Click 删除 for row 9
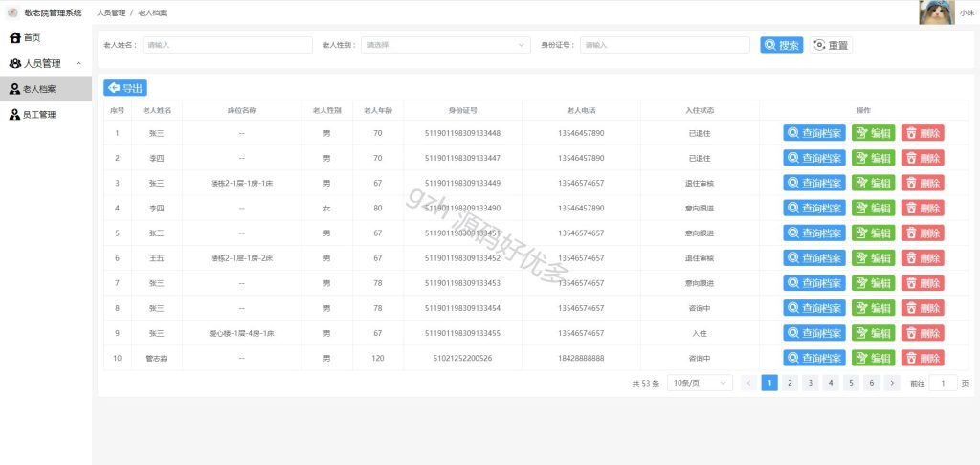This screenshot has height=465, width=980. point(923,333)
